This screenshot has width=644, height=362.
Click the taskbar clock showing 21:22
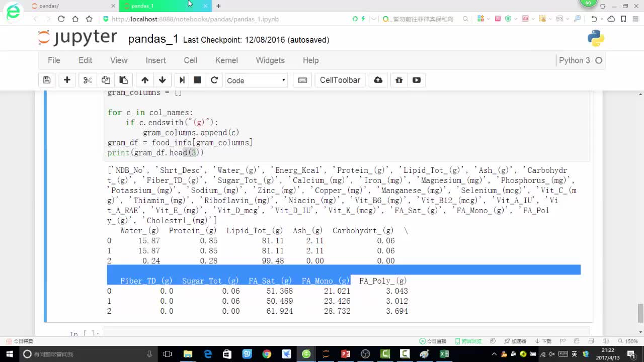tap(608, 354)
